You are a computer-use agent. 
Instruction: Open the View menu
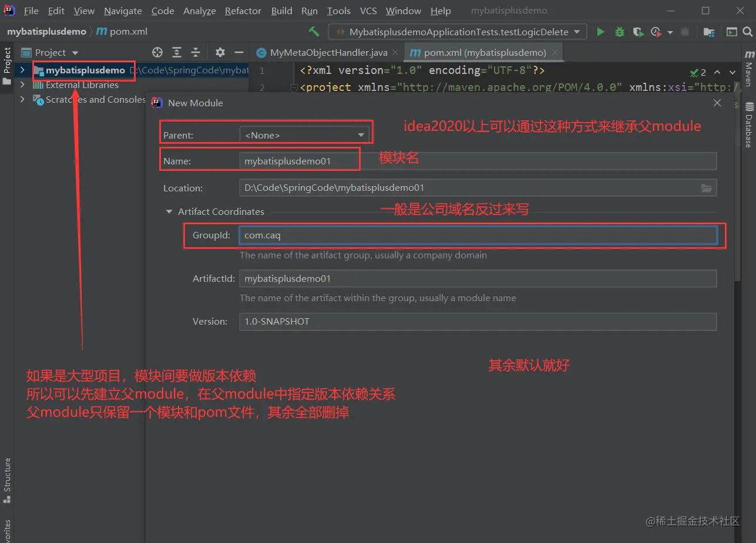click(84, 11)
